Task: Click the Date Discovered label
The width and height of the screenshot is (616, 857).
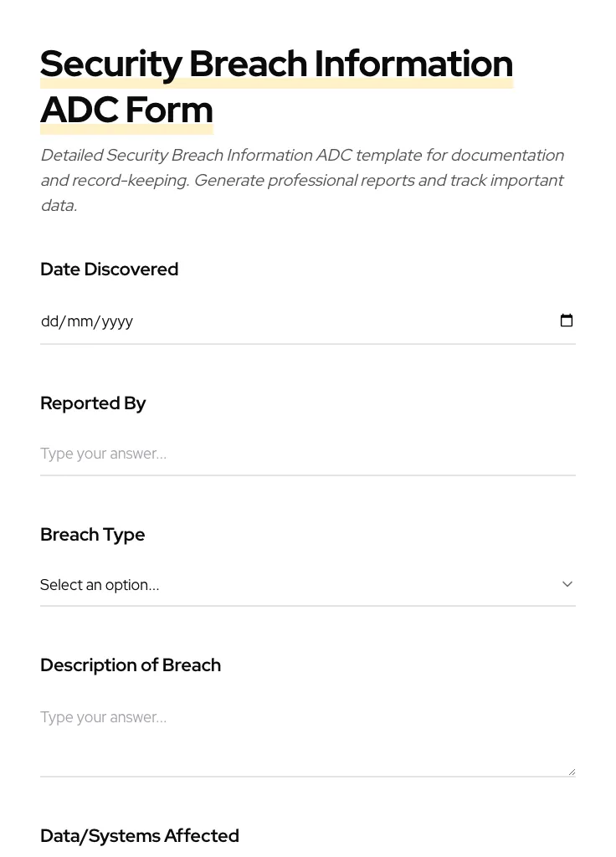Action: [x=109, y=269]
